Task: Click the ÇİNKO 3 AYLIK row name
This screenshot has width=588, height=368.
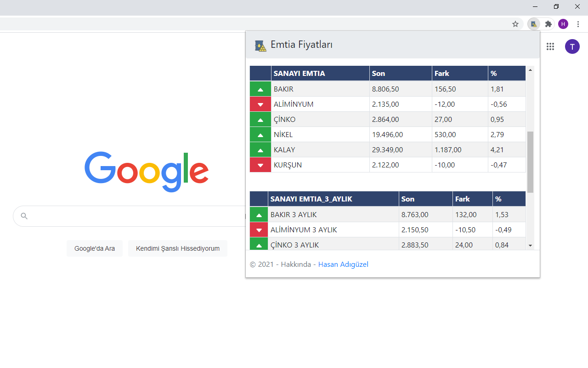Action: pos(294,245)
